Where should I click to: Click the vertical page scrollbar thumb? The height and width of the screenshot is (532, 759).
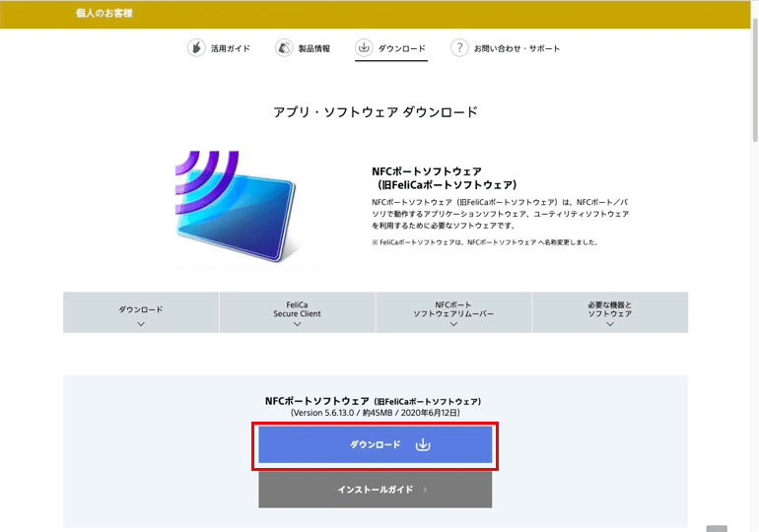coord(755,80)
